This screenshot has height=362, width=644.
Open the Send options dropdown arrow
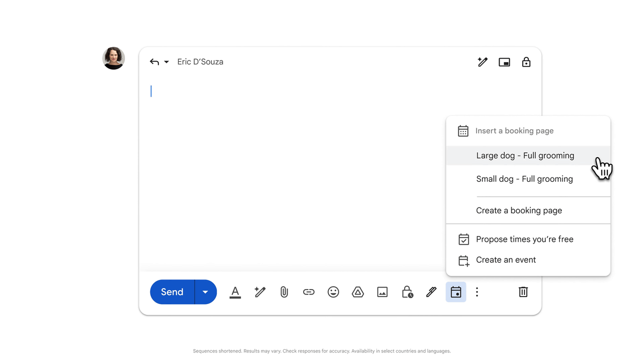tap(206, 292)
